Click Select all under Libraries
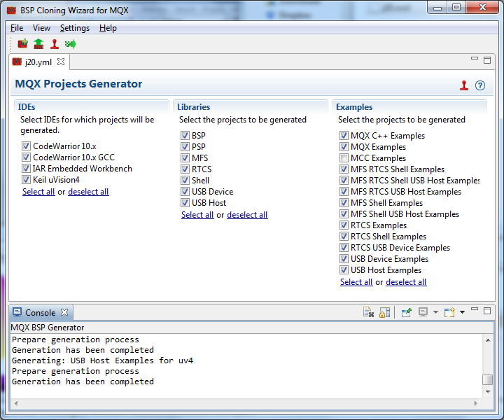This screenshot has height=420, width=504. tap(197, 215)
